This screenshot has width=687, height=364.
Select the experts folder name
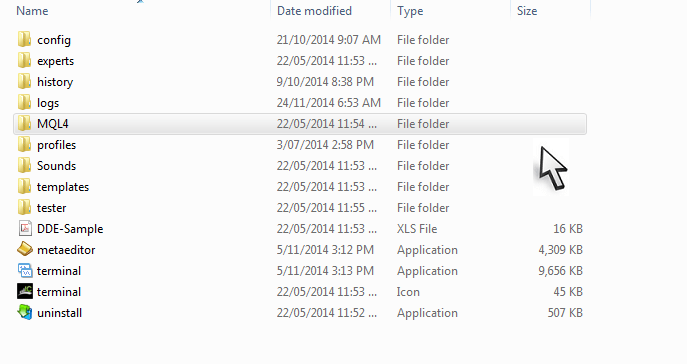pyautogui.click(x=55, y=61)
